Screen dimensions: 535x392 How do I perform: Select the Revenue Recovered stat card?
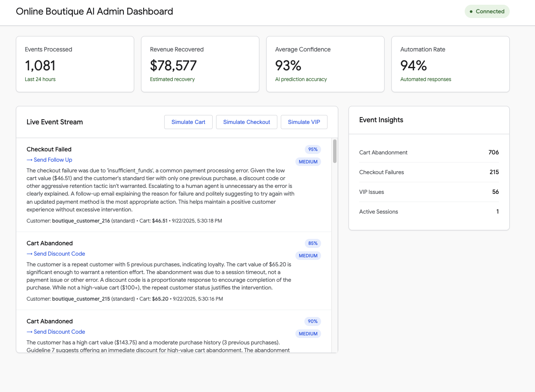coord(200,64)
